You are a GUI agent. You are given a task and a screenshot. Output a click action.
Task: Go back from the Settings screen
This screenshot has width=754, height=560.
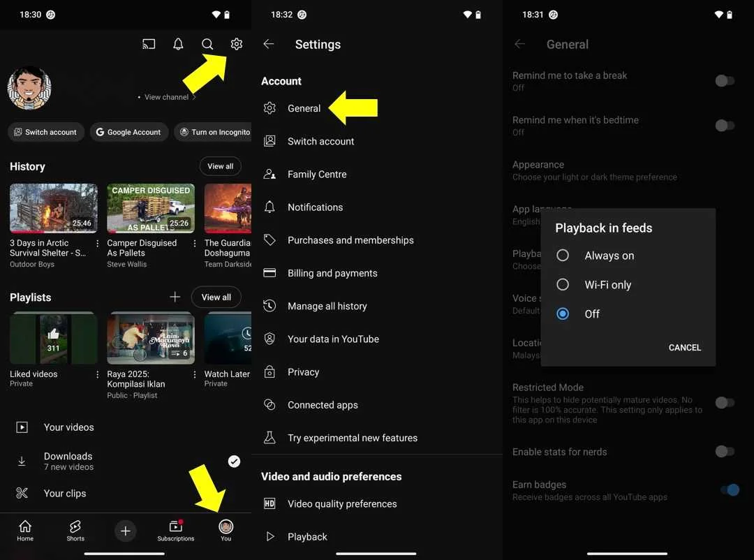pos(269,44)
